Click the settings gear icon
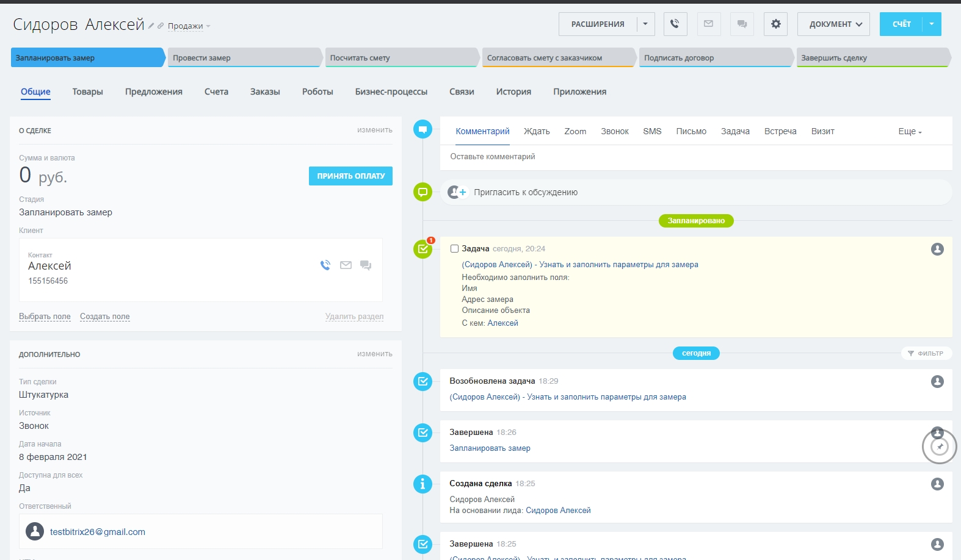Viewport: 961px width, 560px height. 775,24
